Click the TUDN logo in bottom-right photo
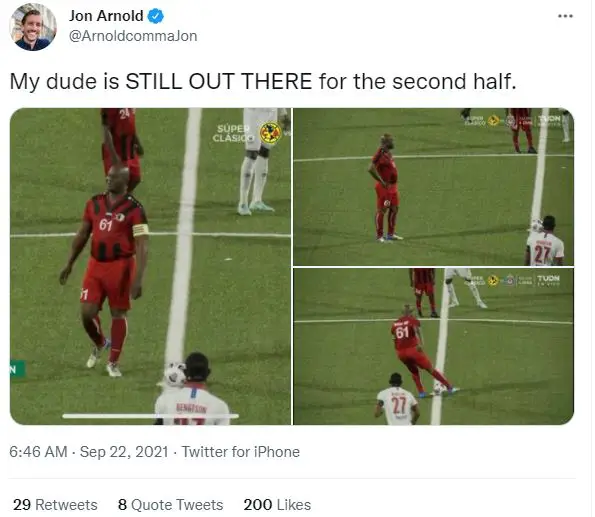Image resolution: width=595 pixels, height=517 pixels. click(x=548, y=280)
